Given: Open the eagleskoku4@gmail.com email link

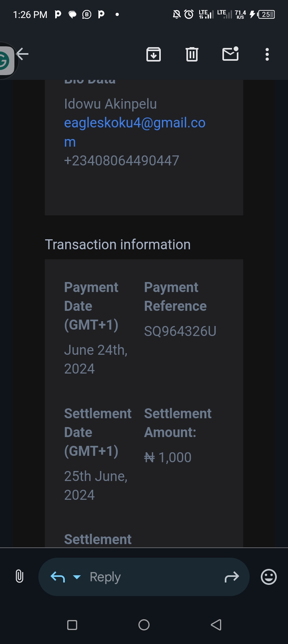Looking at the screenshot, I should (x=135, y=132).
